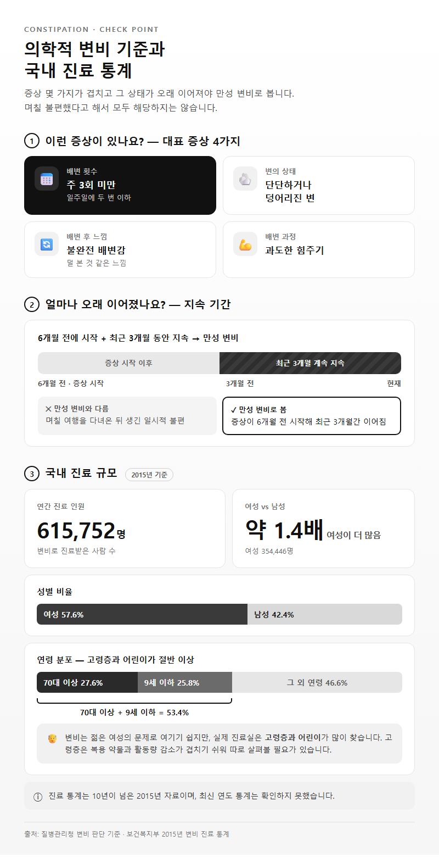Select the 단단하거나 덩어리진 변 card
Screen dimensions: 439x868
click(319, 185)
